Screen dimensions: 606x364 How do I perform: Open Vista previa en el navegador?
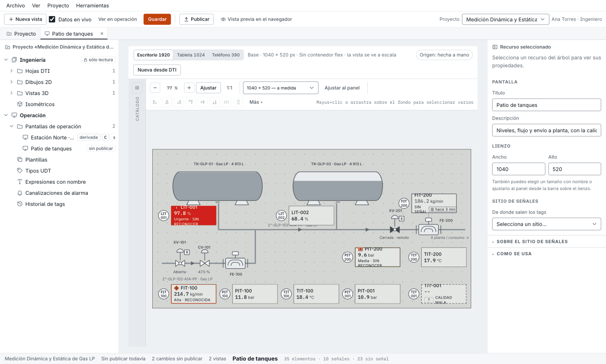coord(257,19)
